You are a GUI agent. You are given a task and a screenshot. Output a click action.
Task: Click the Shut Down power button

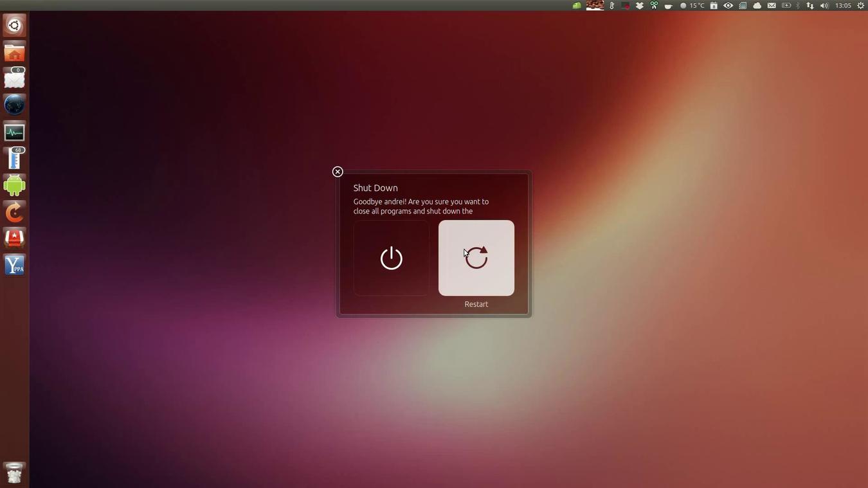(391, 258)
